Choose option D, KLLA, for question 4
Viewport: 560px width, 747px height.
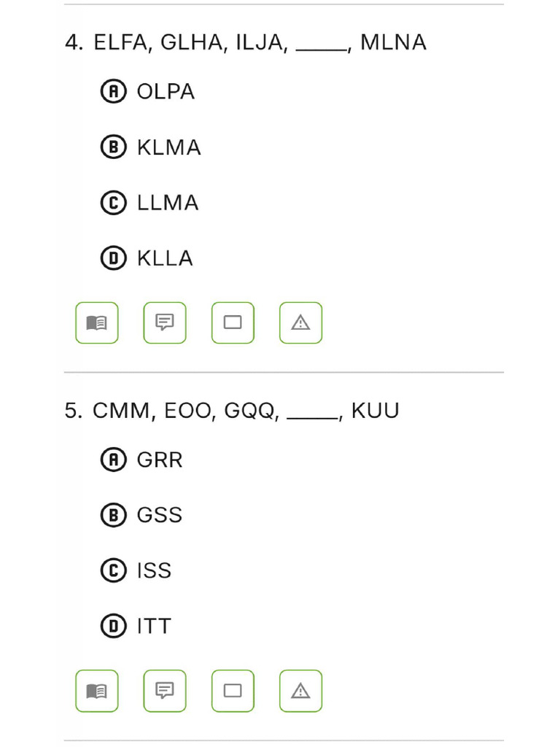(x=113, y=258)
